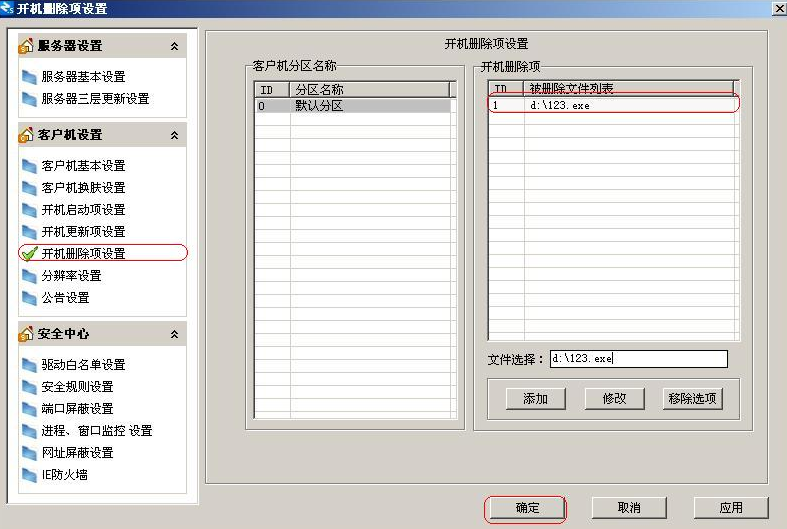Open 网址屏蔽设置 page
The image size is (787, 529).
coord(77,453)
